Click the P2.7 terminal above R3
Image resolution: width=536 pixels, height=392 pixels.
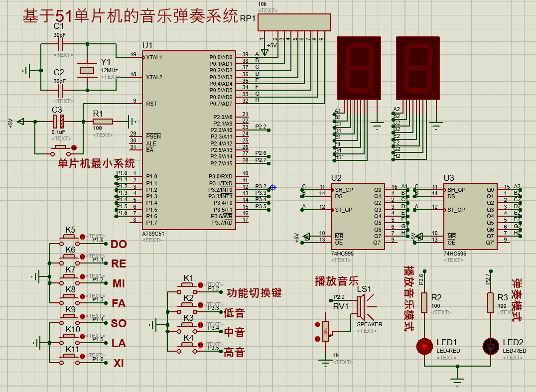[x=491, y=271]
